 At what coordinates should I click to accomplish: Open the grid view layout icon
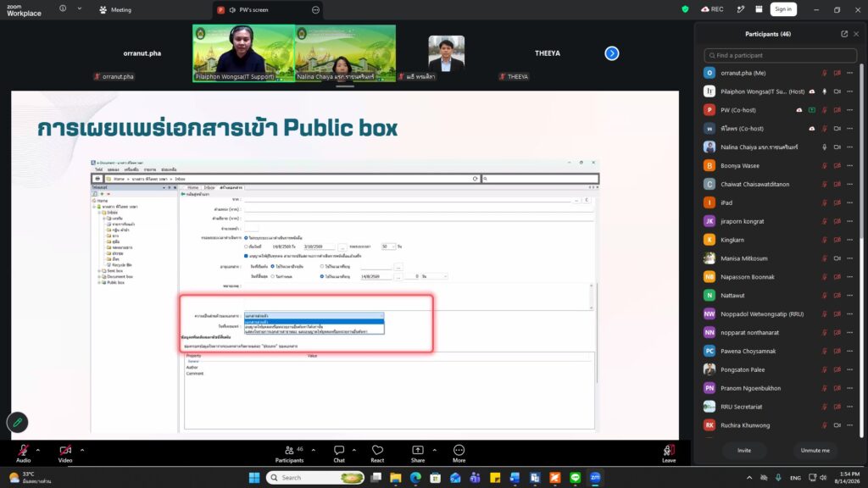(x=759, y=9)
